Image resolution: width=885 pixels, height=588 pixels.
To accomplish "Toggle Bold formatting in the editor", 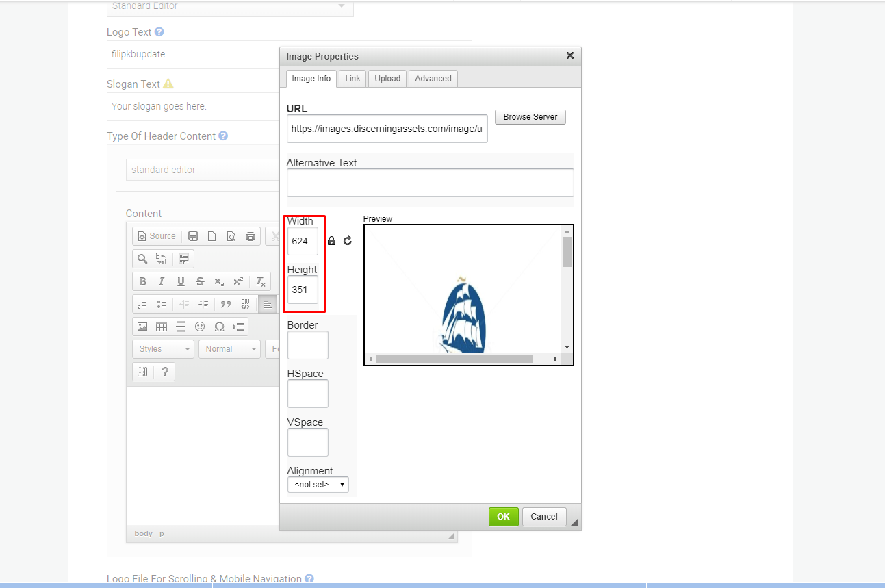I will point(142,281).
